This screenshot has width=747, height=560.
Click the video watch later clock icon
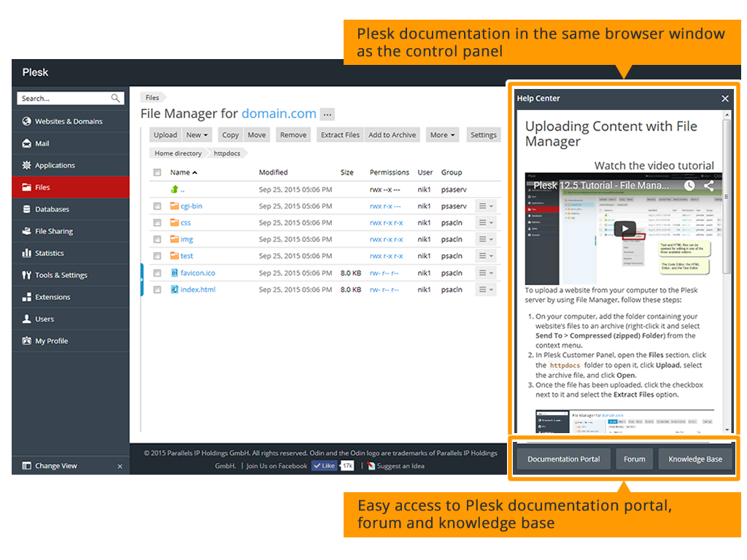click(x=689, y=185)
